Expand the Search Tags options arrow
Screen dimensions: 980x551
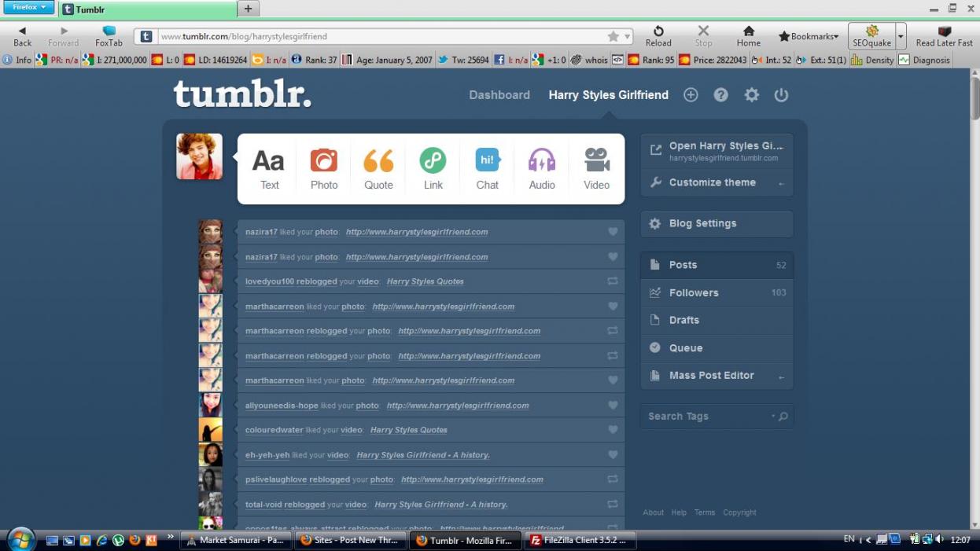pyautogui.click(x=773, y=417)
